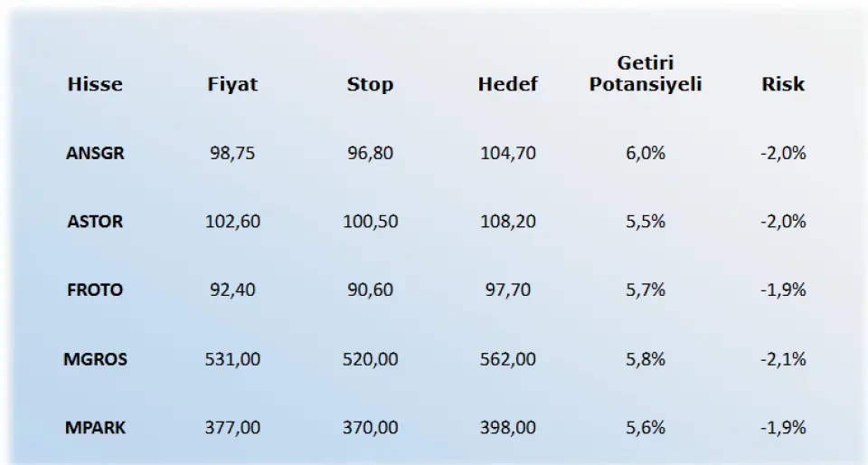Click the Hedef column header
868x465 pixels.
(x=507, y=84)
